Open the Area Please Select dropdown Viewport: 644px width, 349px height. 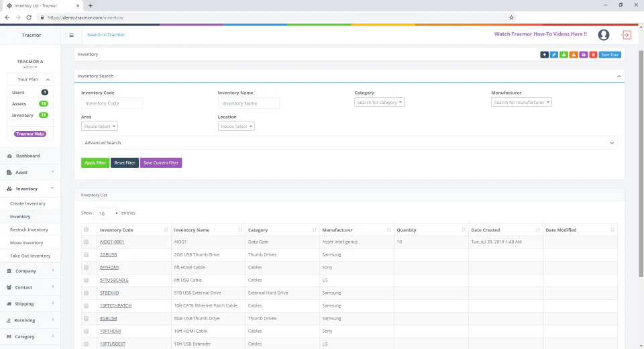99,127
